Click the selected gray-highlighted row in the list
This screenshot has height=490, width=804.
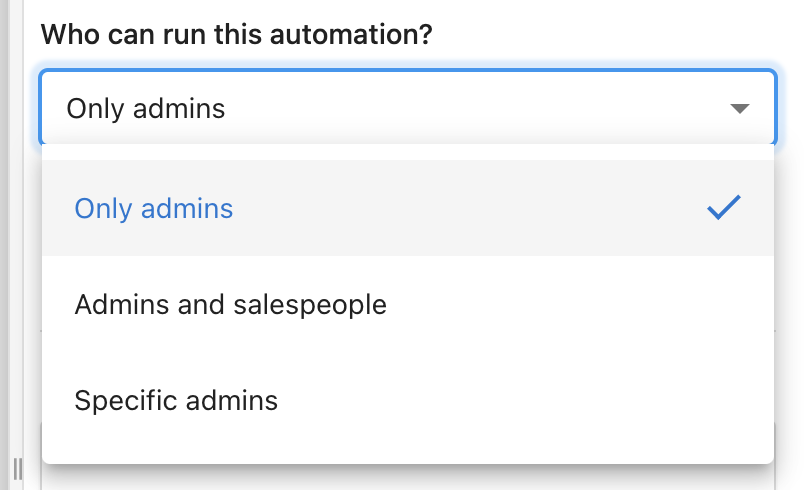click(408, 208)
